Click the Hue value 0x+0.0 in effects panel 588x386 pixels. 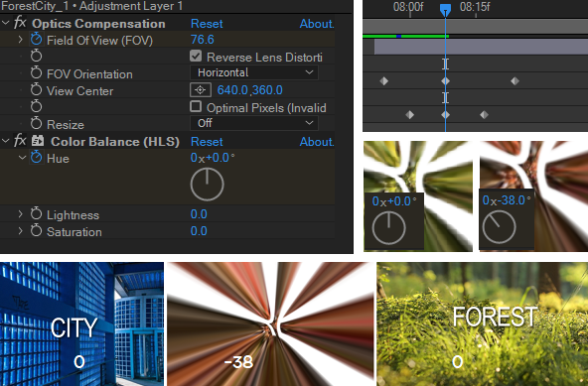click(x=213, y=158)
